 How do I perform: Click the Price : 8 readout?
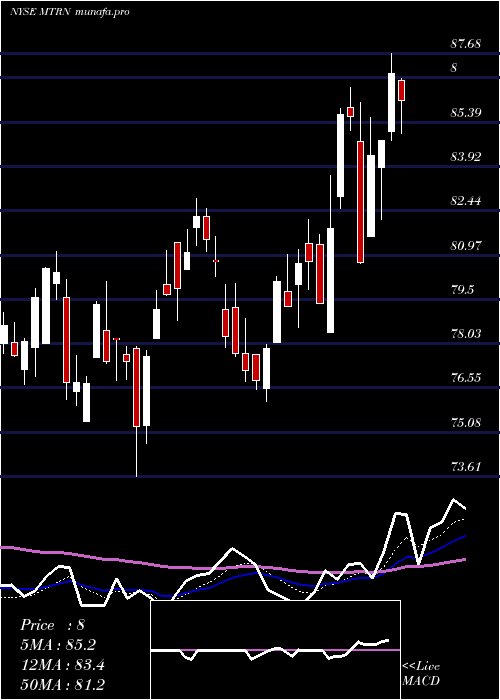coord(52,625)
